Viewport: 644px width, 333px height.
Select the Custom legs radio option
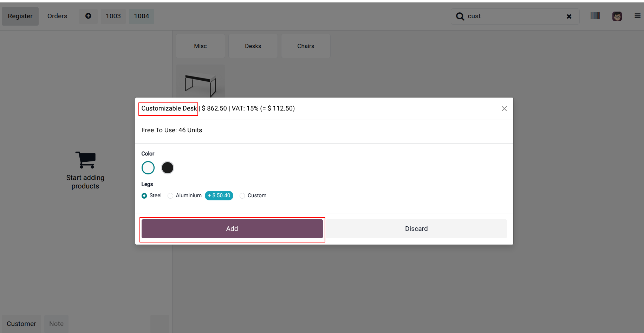coord(242,196)
